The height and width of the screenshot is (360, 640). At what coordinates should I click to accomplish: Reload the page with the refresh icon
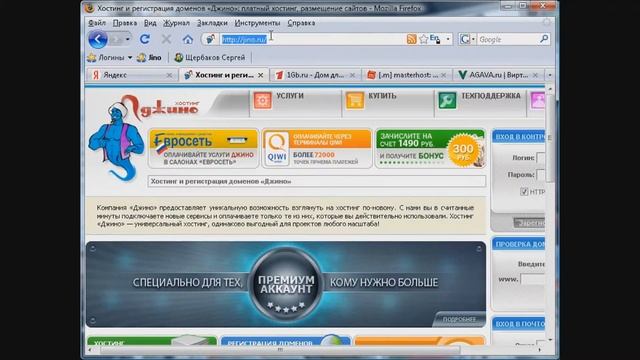coord(144,39)
